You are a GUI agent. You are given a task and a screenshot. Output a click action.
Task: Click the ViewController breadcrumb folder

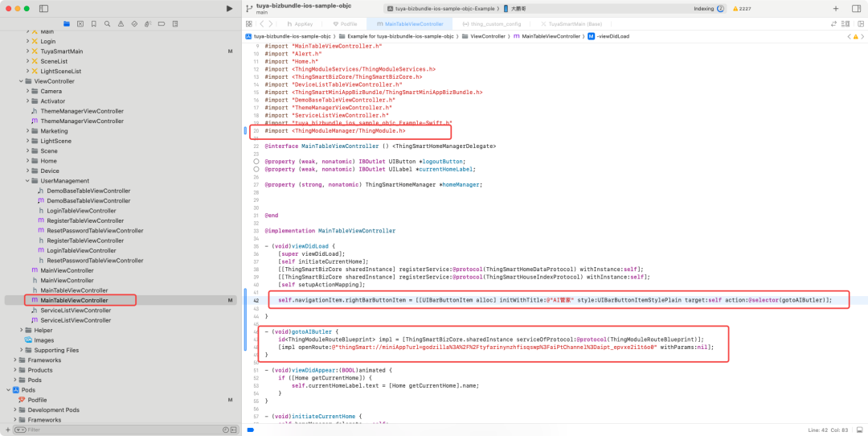point(483,36)
